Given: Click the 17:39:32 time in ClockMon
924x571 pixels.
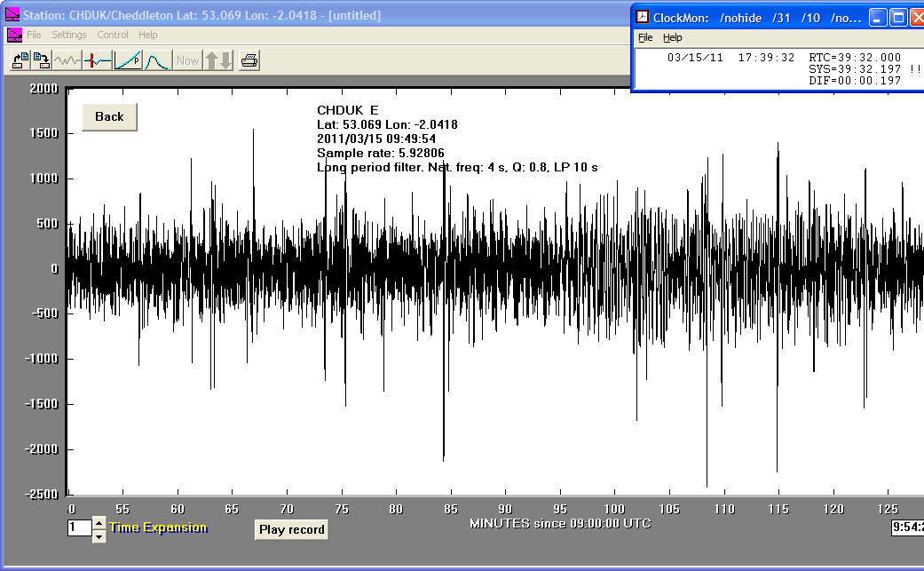Looking at the screenshot, I should pos(767,57).
